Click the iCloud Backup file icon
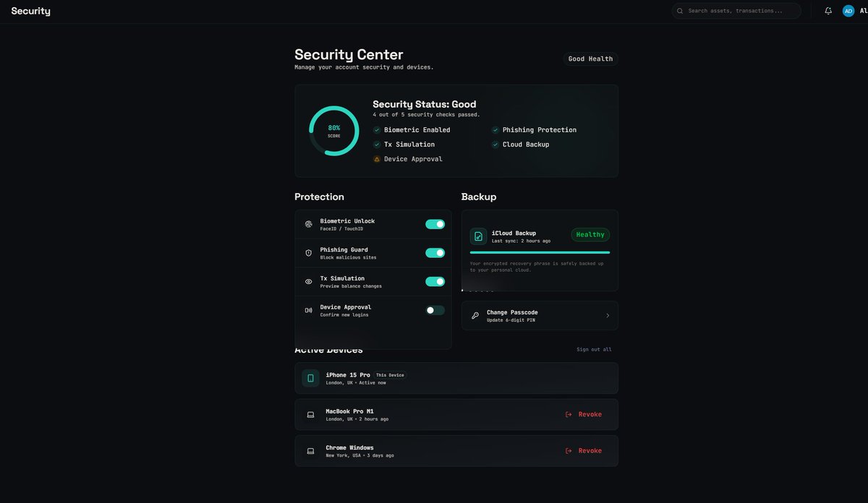This screenshot has height=503, width=868. [x=478, y=236]
